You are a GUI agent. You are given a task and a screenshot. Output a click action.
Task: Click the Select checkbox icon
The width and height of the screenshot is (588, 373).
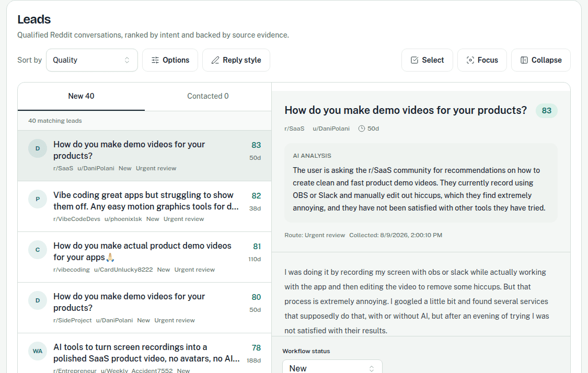414,60
